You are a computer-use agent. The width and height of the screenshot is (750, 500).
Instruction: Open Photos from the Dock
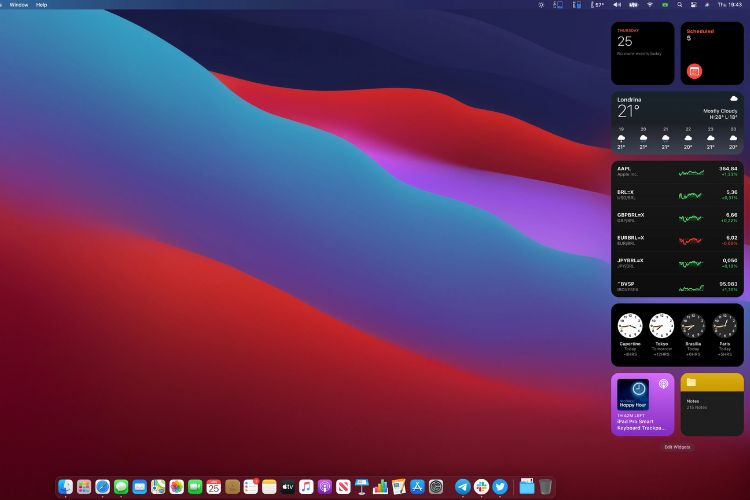176,487
